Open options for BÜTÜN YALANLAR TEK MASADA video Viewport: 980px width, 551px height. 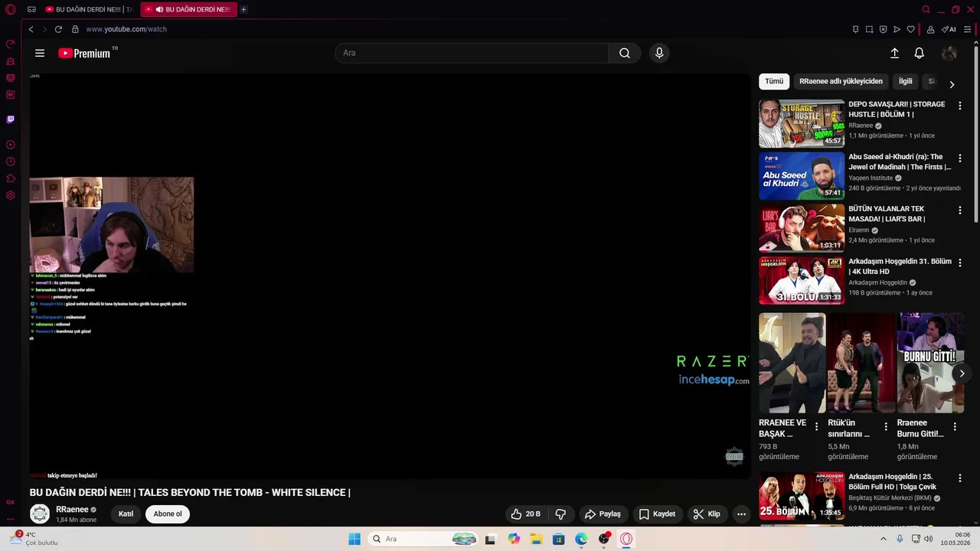point(959,210)
